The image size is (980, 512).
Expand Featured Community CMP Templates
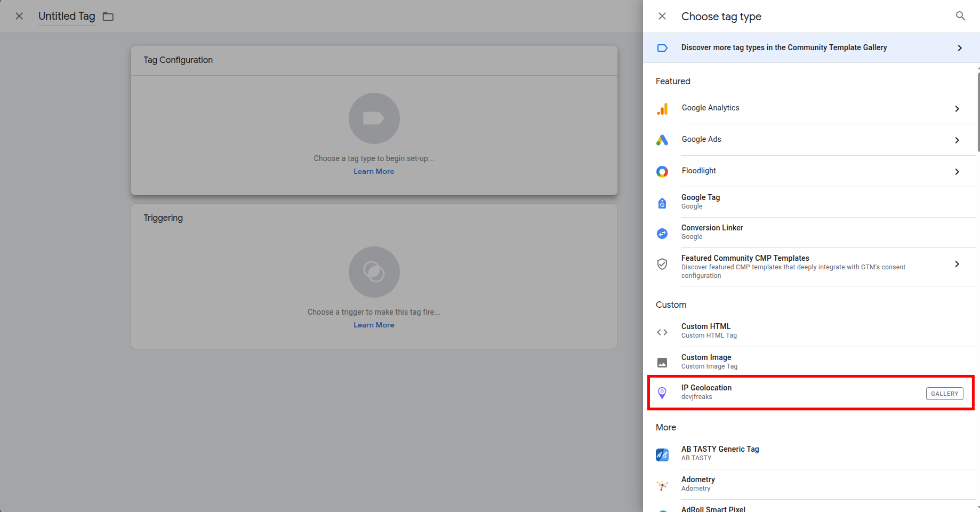click(x=957, y=264)
